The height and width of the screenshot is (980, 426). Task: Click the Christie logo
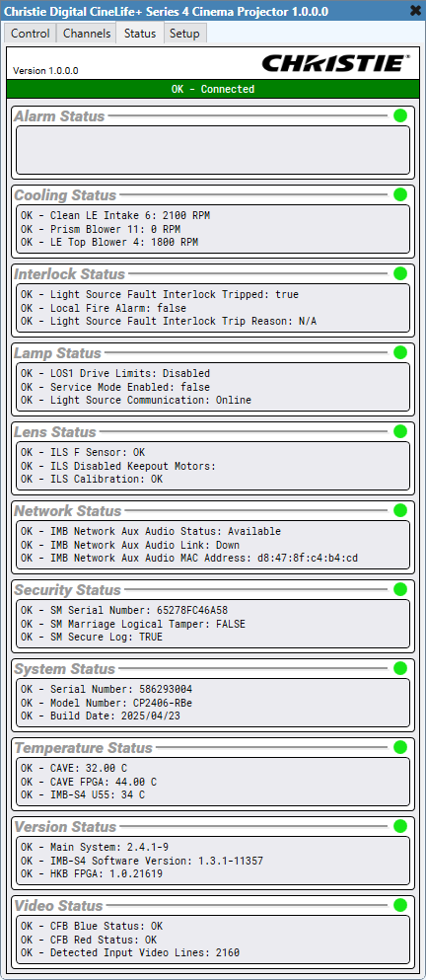(336, 63)
